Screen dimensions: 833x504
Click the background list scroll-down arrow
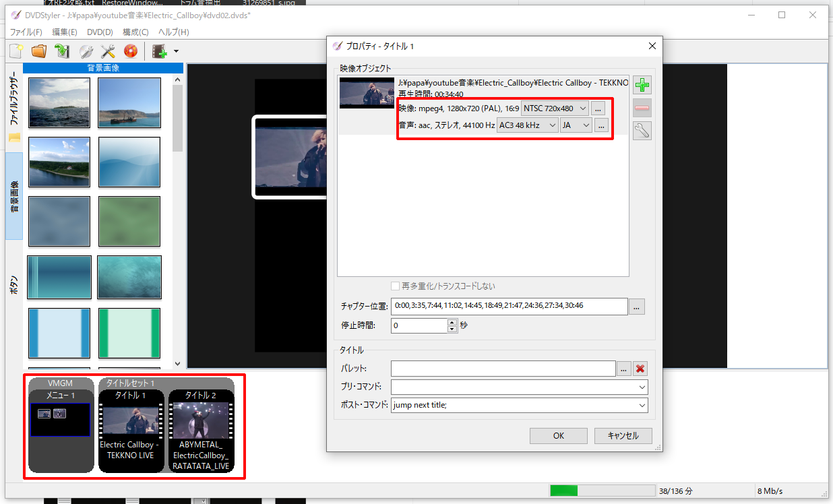[178, 364]
